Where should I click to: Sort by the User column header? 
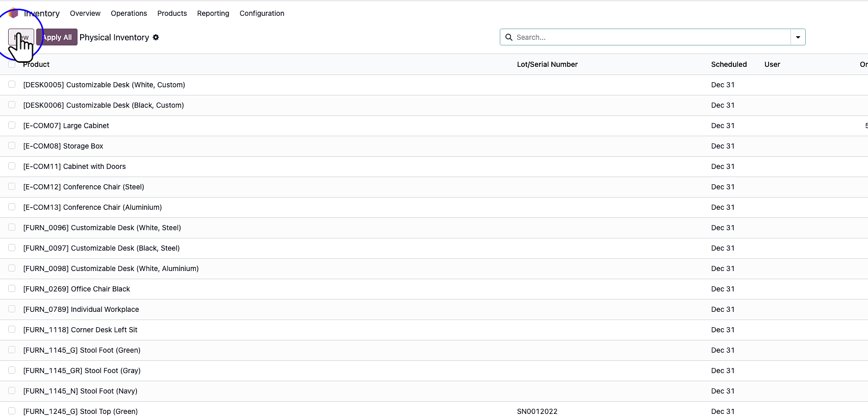click(772, 64)
